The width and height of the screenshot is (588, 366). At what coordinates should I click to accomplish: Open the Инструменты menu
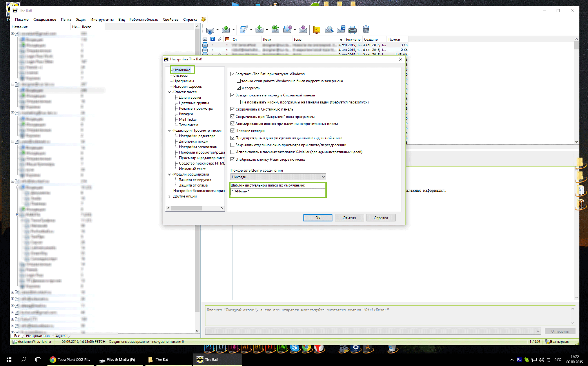pos(102,19)
